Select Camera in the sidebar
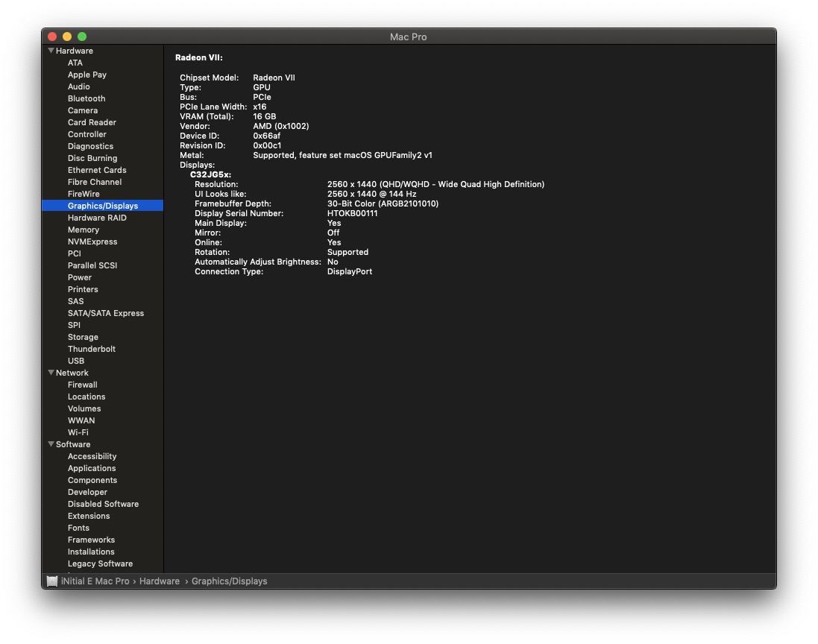The image size is (818, 644). tap(83, 110)
